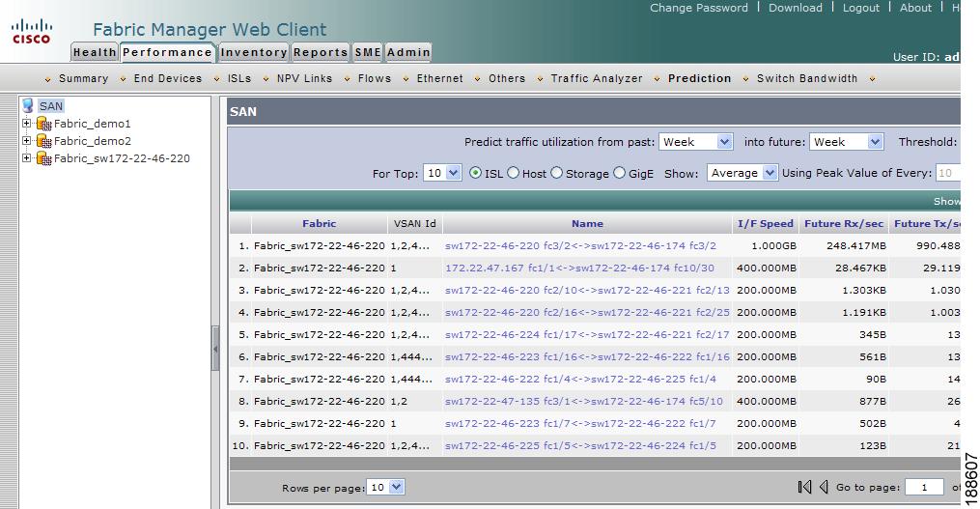Select Fabric_sw172-22-46-220 in the tree
The image size is (980, 509).
point(122,158)
